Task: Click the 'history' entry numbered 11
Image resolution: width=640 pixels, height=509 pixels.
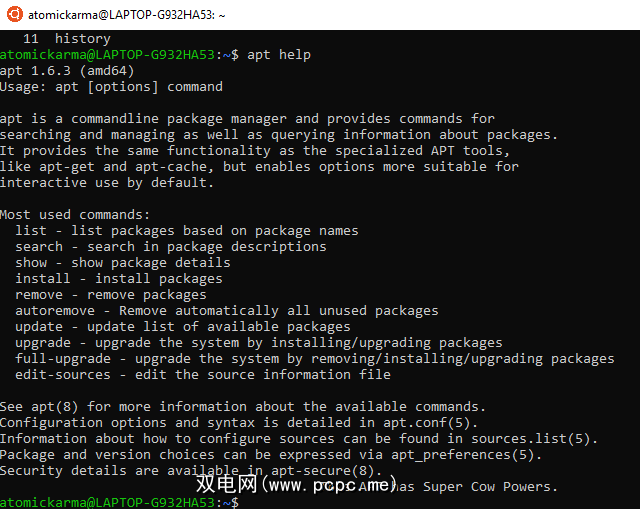Action: tap(83, 39)
